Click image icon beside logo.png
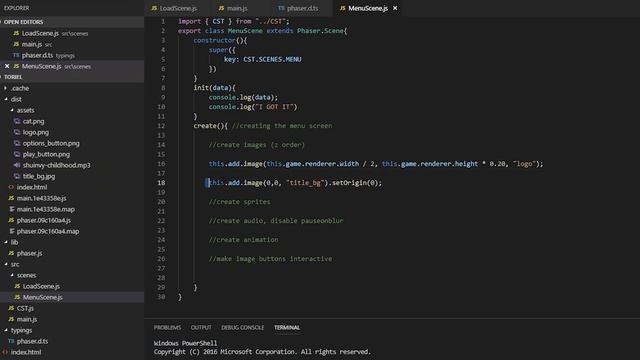This screenshot has width=640, height=360. [x=17, y=132]
